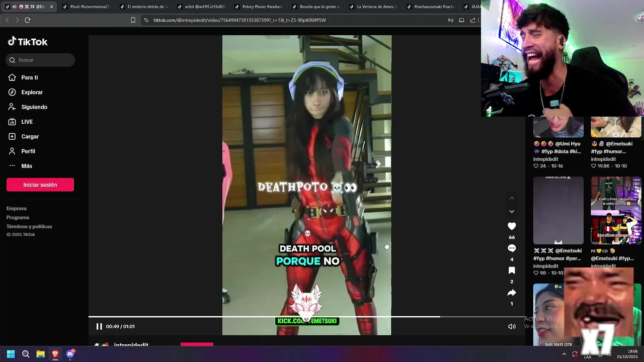Switch to artist @avHYCcH3x80K tab
The image size is (644, 362).
coord(201,7)
